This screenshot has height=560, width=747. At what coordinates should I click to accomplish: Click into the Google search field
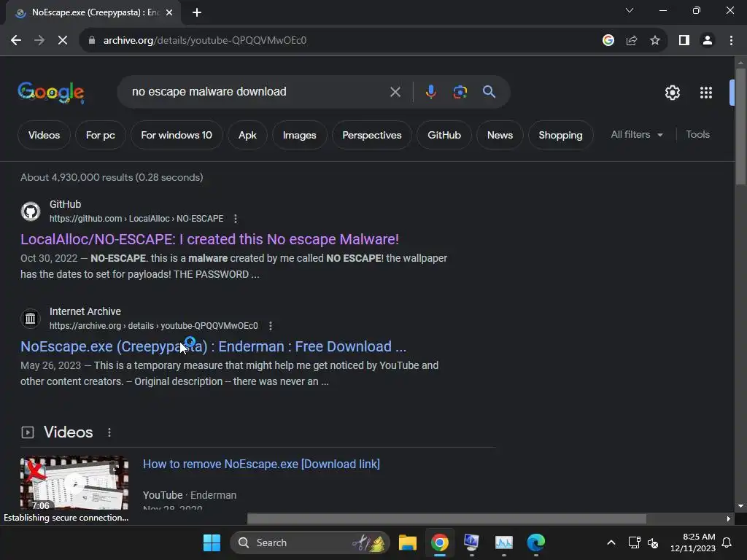pyautogui.click(x=258, y=92)
